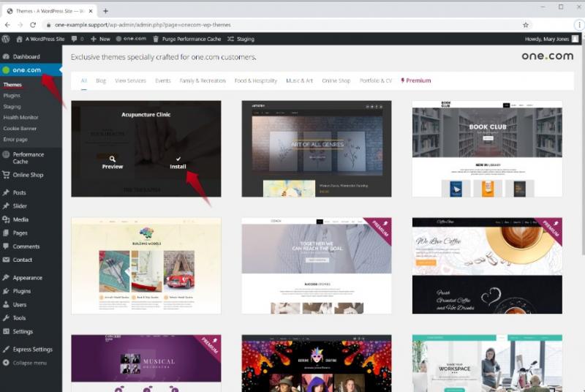
Task: Click the WordPress logo icon in admin bar
Action: 6,39
